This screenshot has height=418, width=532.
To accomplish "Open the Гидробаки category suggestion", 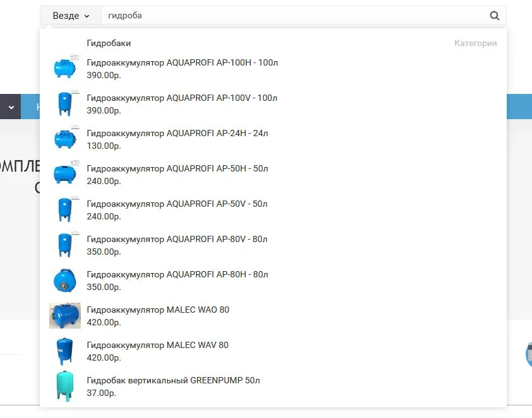I will (109, 43).
